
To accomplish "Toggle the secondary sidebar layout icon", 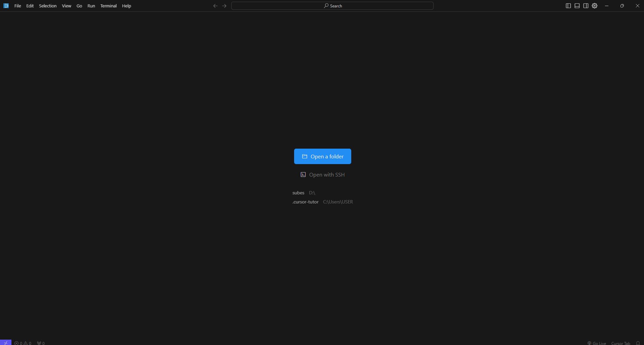I will point(586,6).
